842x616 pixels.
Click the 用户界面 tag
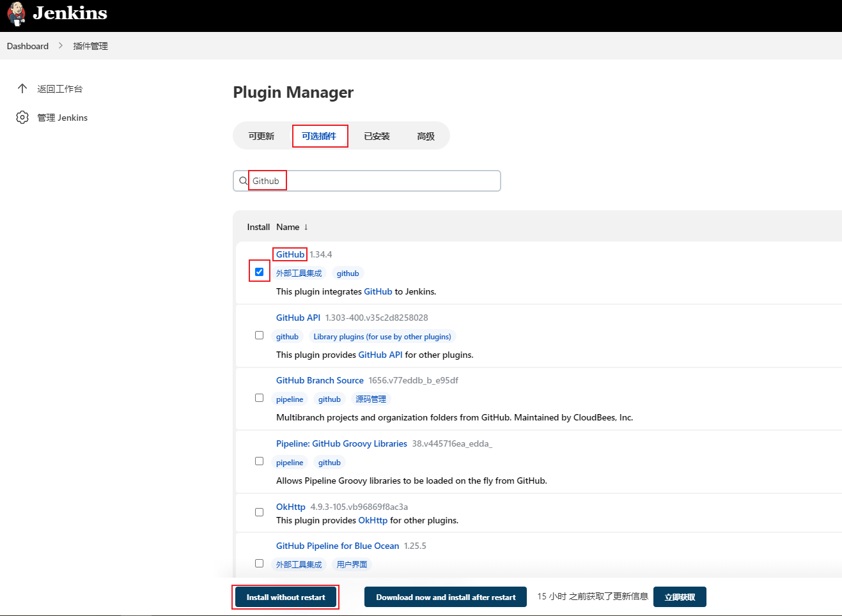[352, 564]
